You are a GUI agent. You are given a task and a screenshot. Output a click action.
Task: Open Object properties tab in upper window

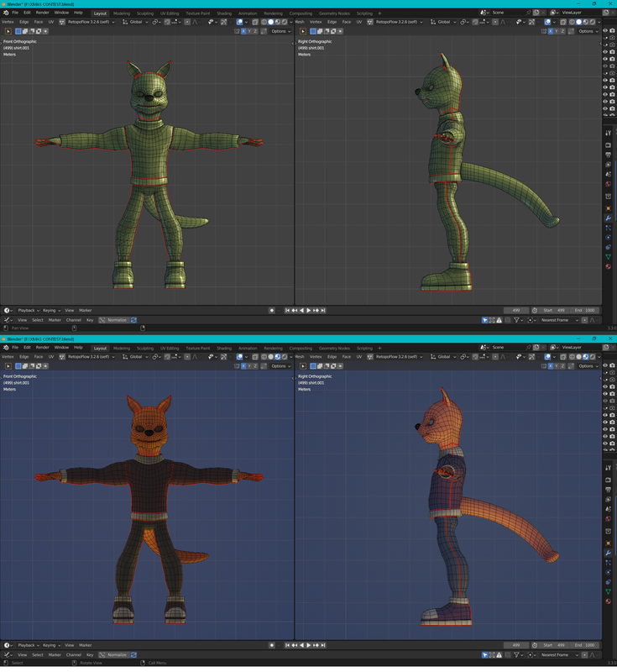pos(608,208)
